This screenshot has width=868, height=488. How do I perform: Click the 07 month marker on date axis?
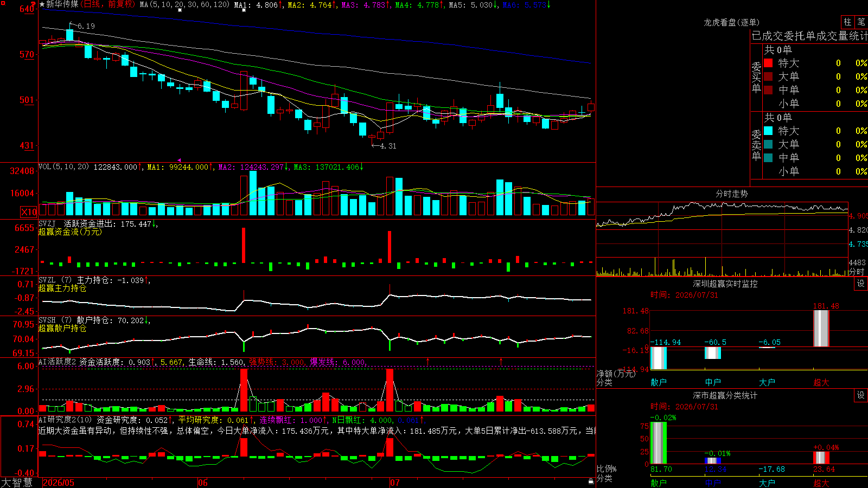pyautogui.click(x=394, y=483)
